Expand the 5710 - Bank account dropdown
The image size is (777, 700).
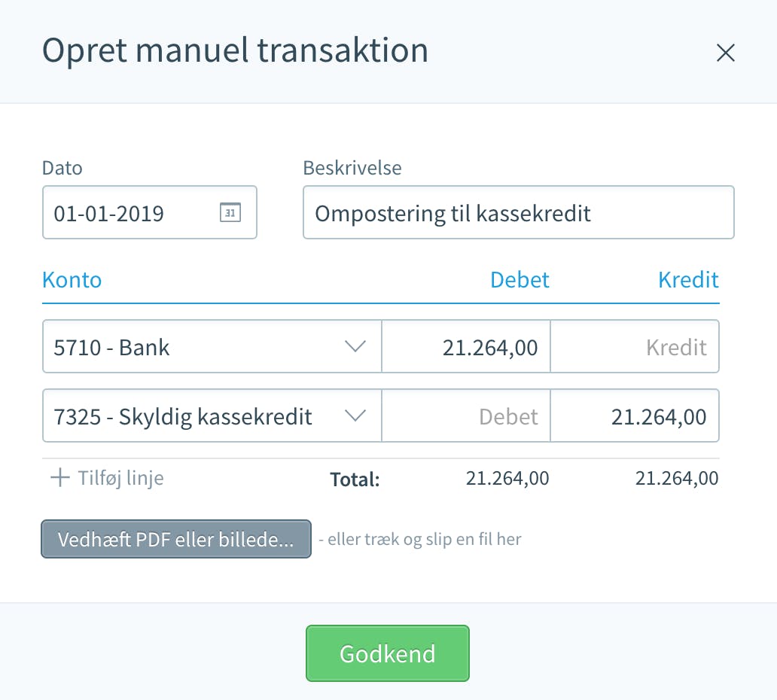click(355, 346)
